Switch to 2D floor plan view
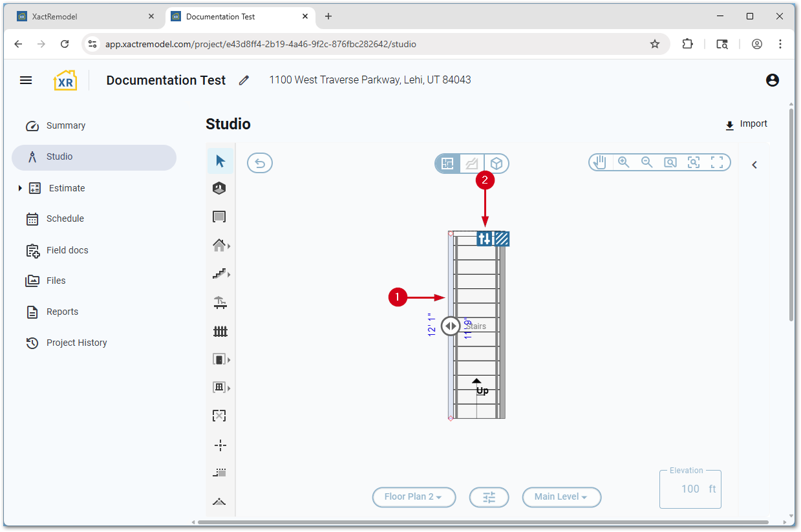 (447, 164)
